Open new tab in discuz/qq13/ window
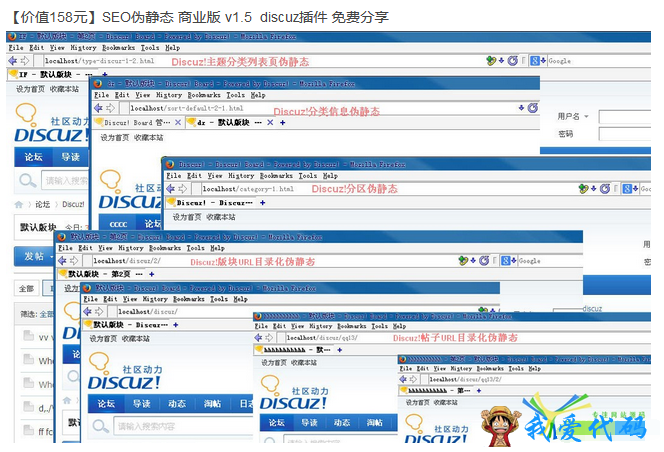The width and height of the screenshot is (664, 452). [340, 350]
